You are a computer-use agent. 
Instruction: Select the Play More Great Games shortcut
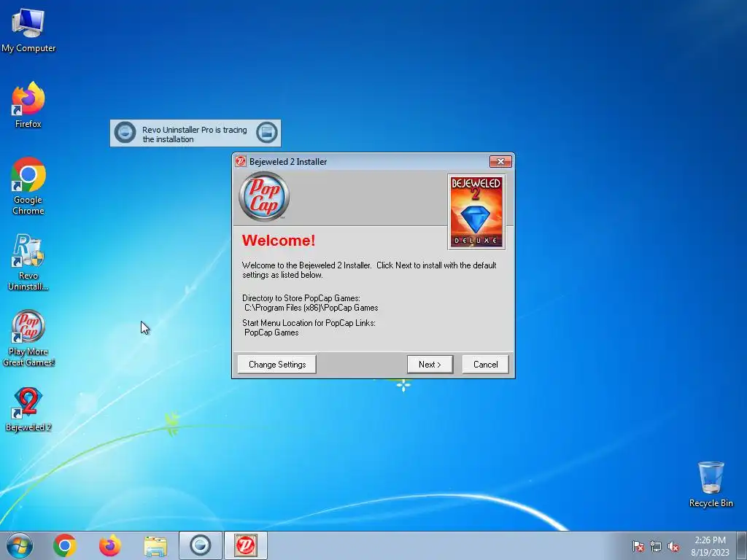point(28,338)
